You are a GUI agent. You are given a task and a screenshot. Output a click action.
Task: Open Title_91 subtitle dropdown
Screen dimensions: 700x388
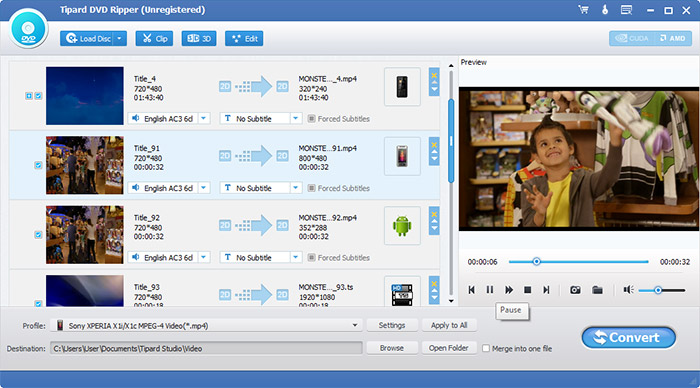(x=296, y=188)
